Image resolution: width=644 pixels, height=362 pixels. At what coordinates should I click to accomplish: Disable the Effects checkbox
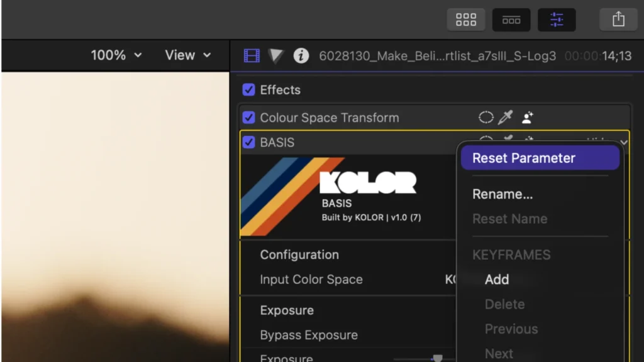(248, 89)
